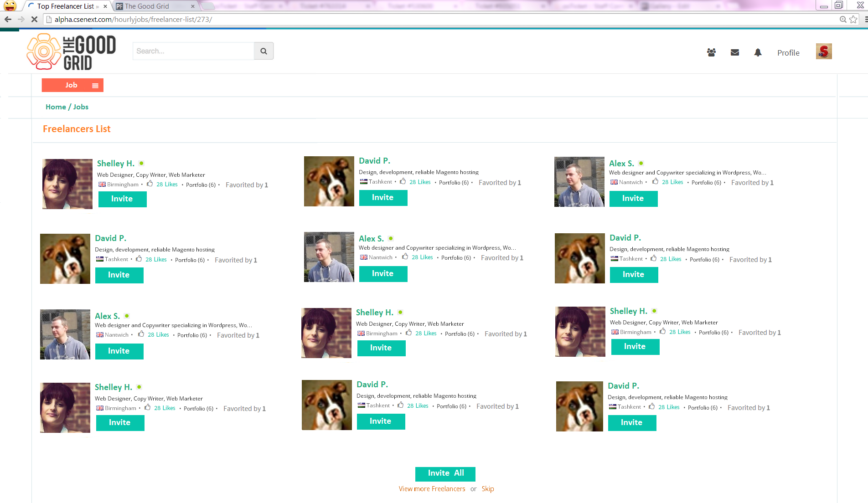The width and height of the screenshot is (868, 503).
Task: Click the browser address bar URL
Action: coord(133,20)
